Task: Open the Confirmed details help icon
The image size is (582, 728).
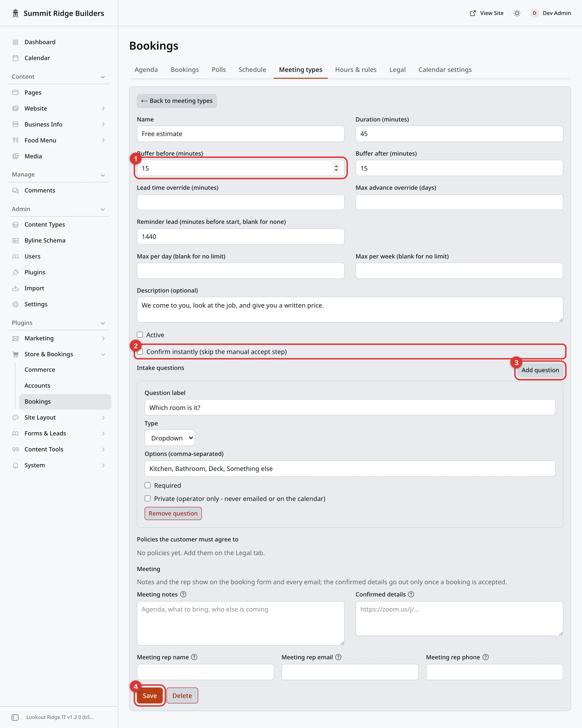Action: (411, 594)
